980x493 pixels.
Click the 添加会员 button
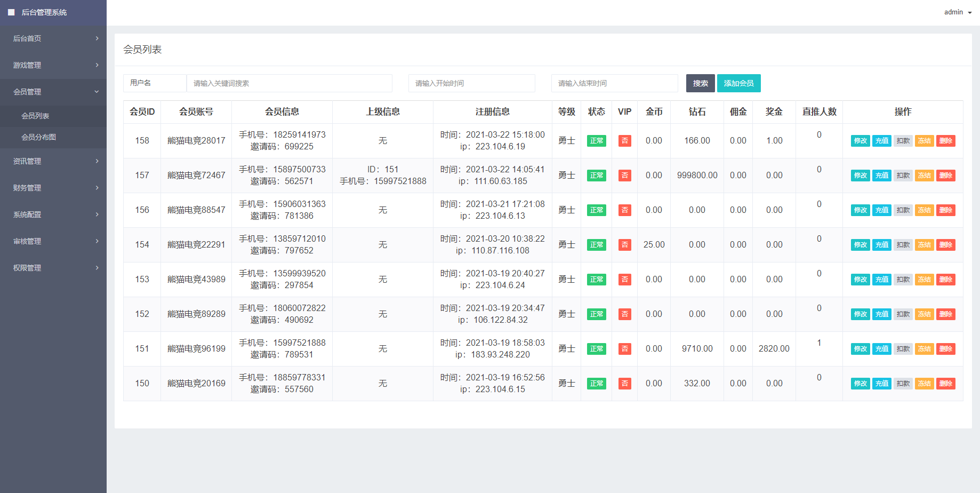pos(739,83)
